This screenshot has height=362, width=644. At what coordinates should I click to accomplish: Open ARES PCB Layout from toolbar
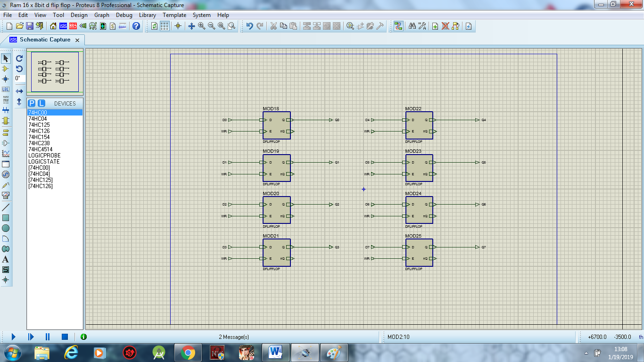tap(74, 26)
